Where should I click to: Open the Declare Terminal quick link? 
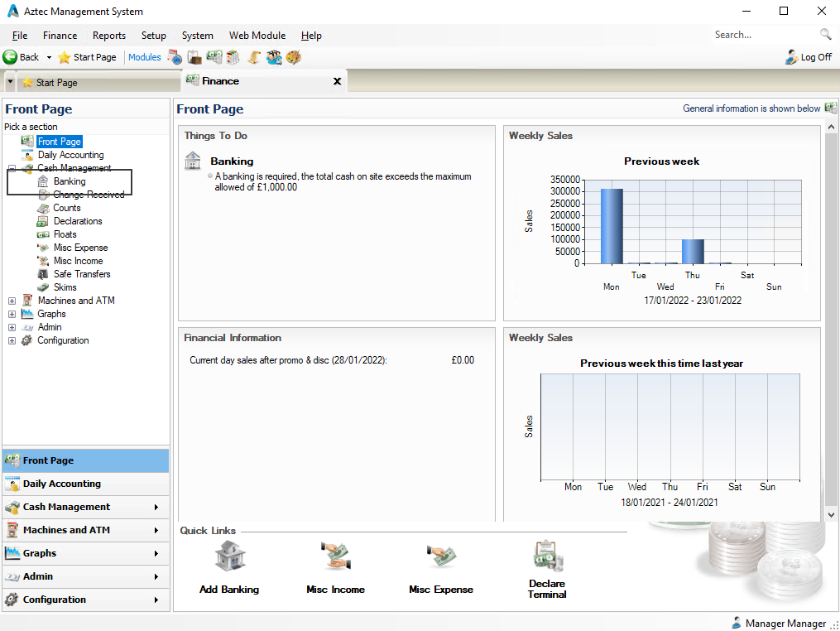(547, 556)
